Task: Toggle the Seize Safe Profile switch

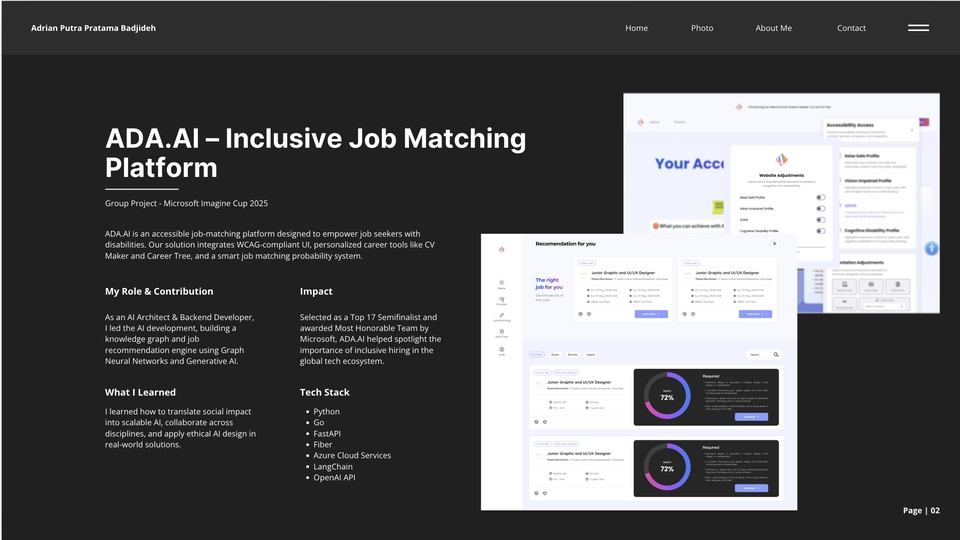Action: pos(820,198)
